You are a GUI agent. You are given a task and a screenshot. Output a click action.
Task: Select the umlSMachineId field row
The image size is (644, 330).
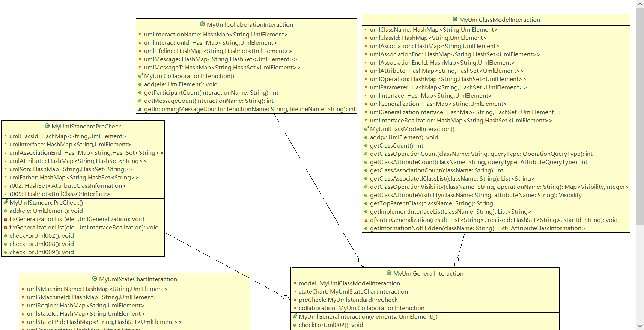point(92,297)
